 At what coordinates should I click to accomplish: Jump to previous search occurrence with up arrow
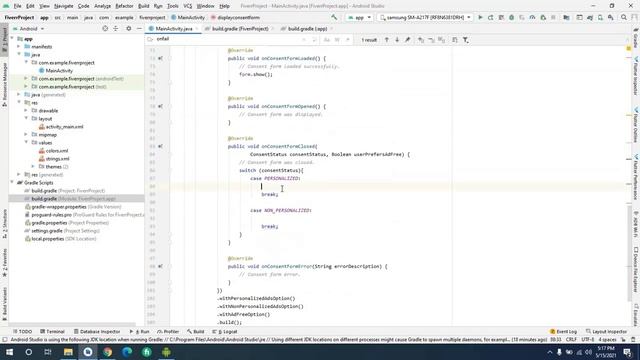(387, 40)
